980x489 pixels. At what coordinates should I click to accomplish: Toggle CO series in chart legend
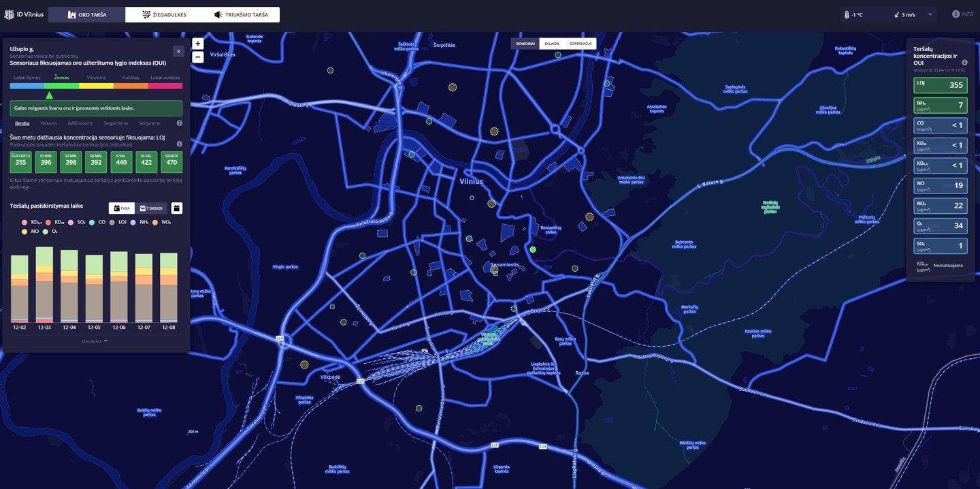coord(97,222)
